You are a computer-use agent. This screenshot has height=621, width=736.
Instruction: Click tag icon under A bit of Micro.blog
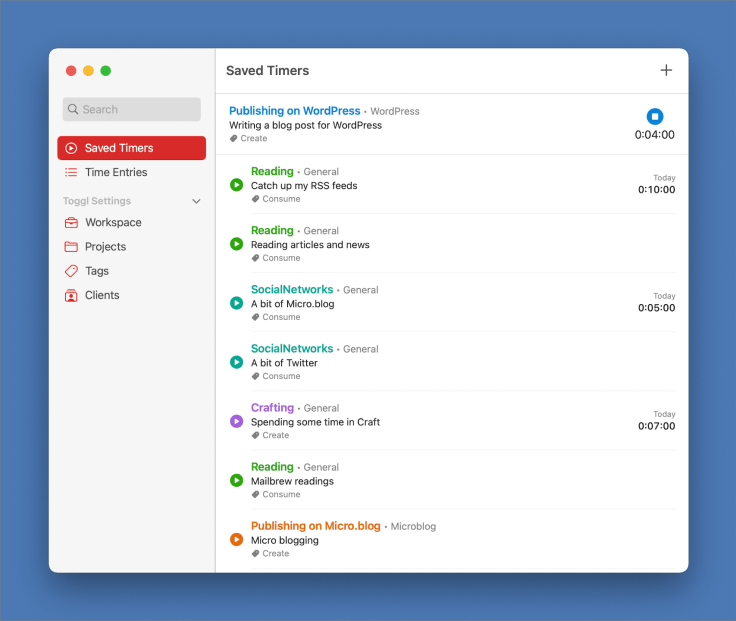pos(255,317)
